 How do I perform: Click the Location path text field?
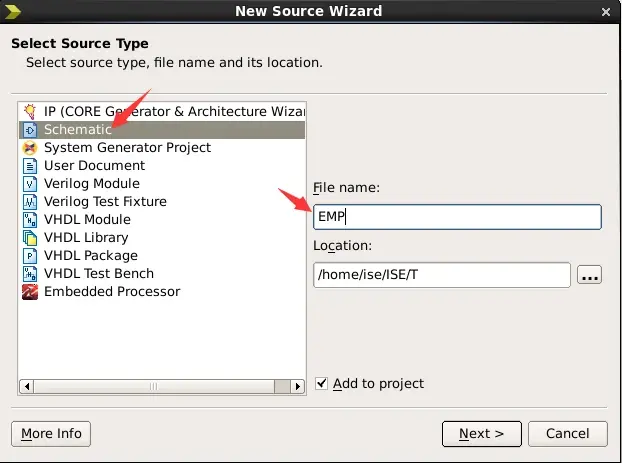click(442, 275)
